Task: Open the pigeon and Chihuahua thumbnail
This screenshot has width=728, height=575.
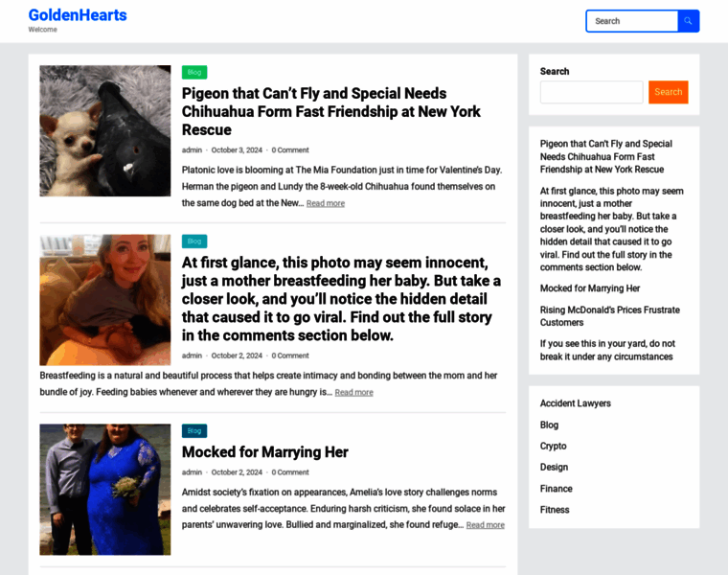Action: click(x=105, y=130)
